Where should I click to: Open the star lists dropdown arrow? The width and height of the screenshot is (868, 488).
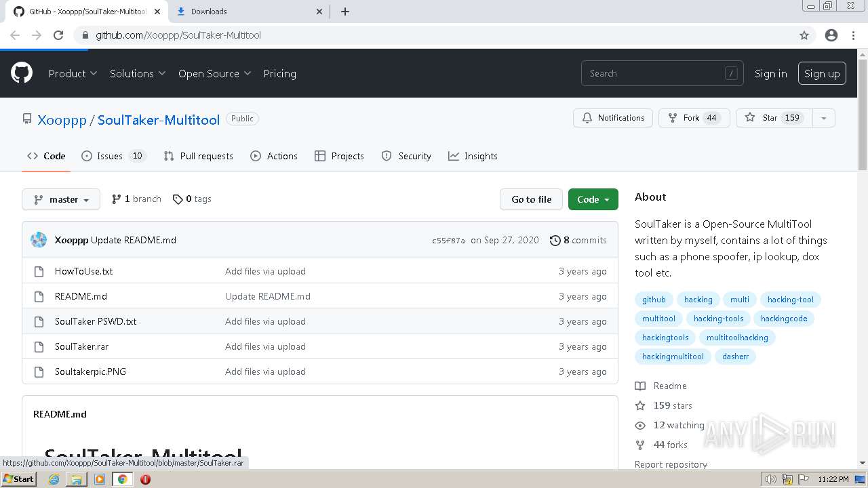[x=823, y=118]
